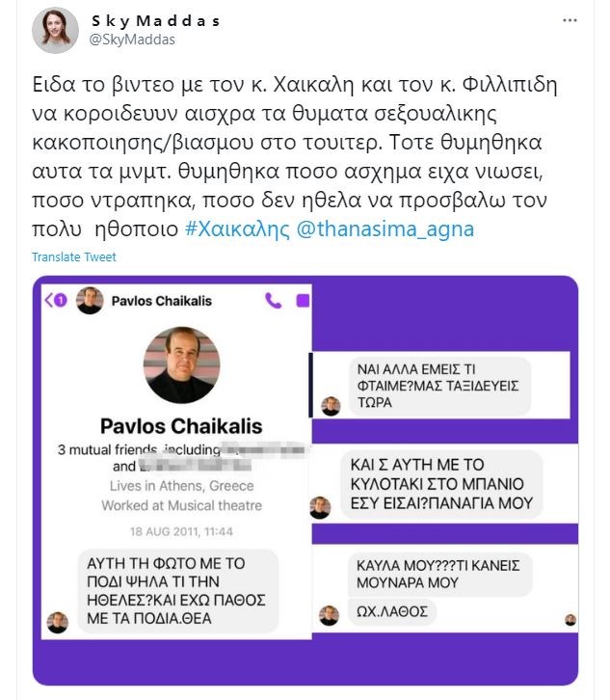Open the SkyMaddas display name link
Image resolution: width=610 pixels, height=700 pixels.
156,21
